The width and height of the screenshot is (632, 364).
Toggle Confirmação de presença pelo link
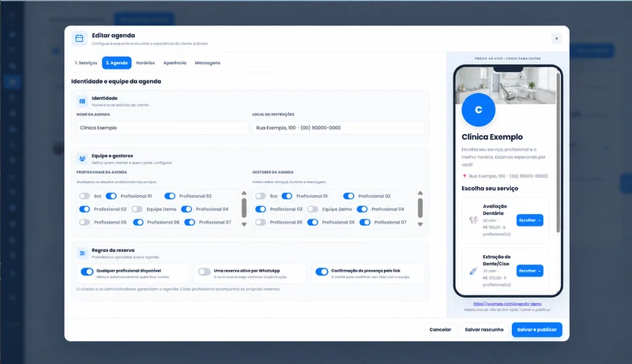[x=322, y=272]
